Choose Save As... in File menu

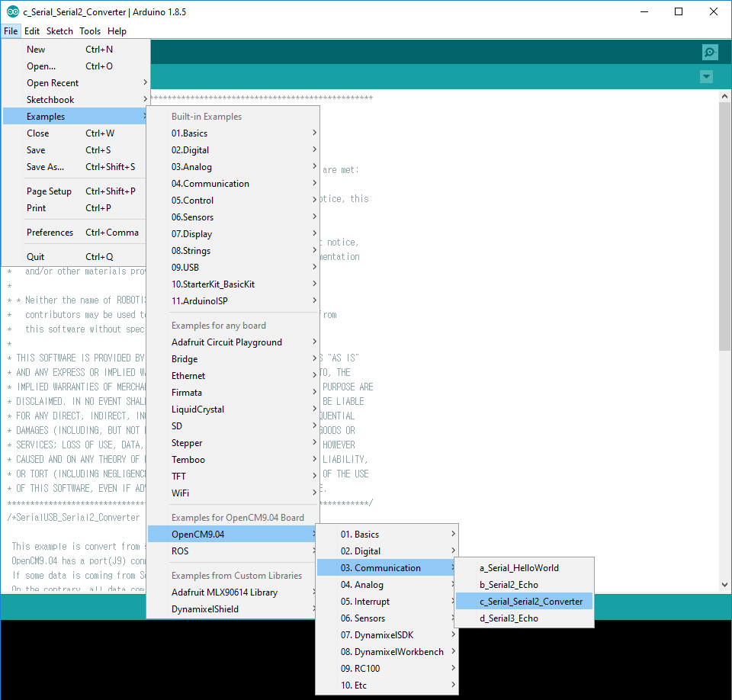(46, 167)
